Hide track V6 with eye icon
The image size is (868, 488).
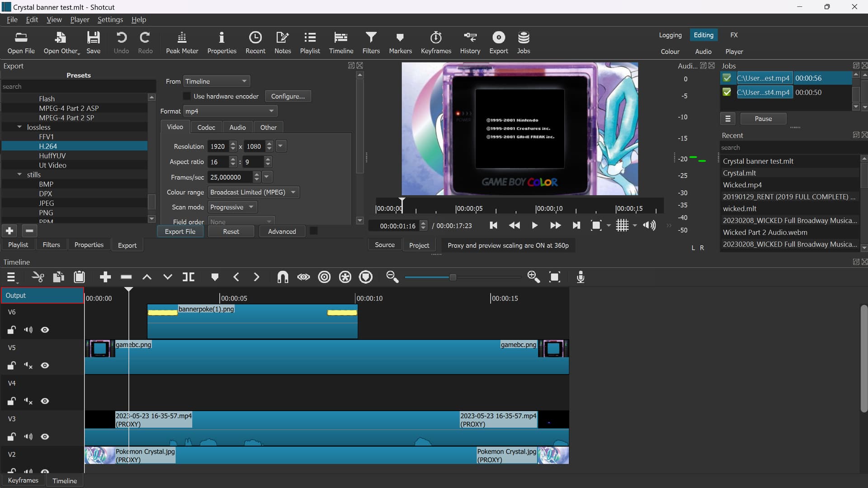pos(45,330)
